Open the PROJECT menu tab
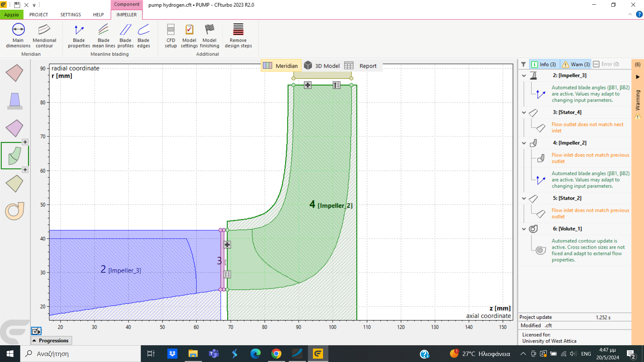Viewport: 644px width, 362px height. (39, 15)
